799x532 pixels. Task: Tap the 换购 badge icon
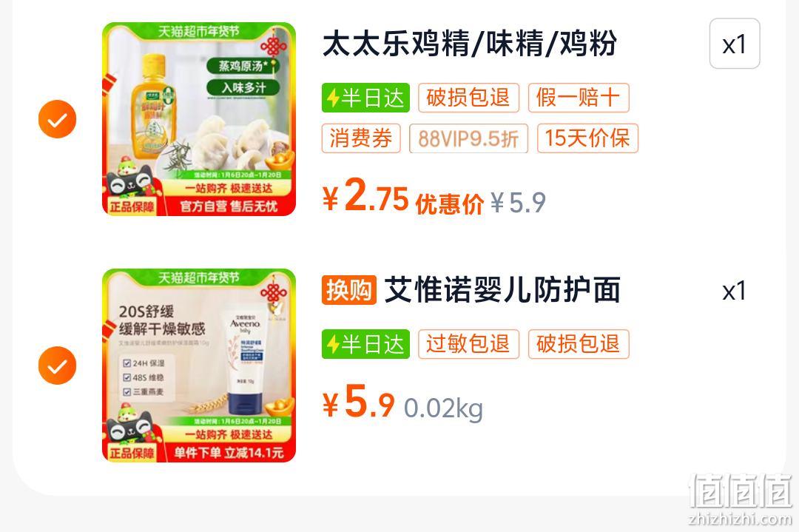(349, 290)
